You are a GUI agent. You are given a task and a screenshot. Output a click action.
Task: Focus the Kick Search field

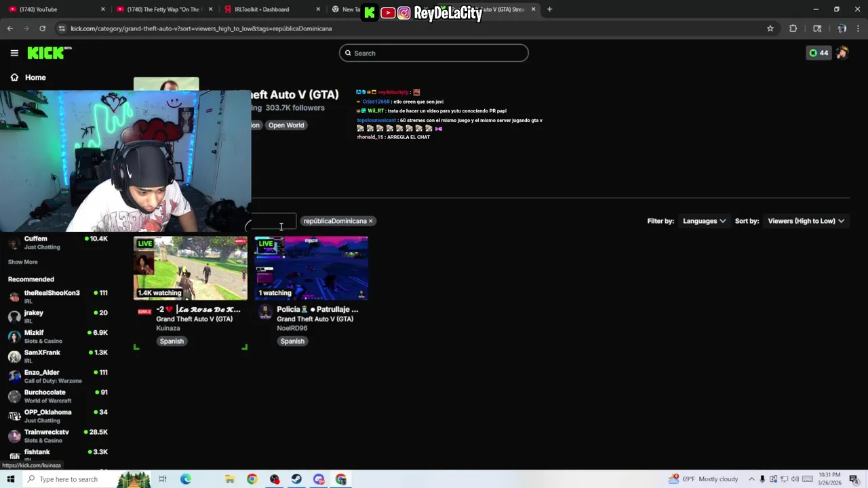point(434,53)
